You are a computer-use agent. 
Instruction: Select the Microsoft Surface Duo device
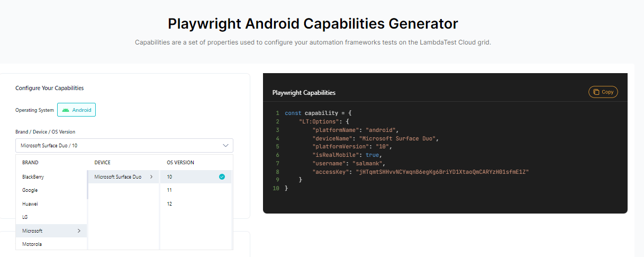pyautogui.click(x=124, y=176)
